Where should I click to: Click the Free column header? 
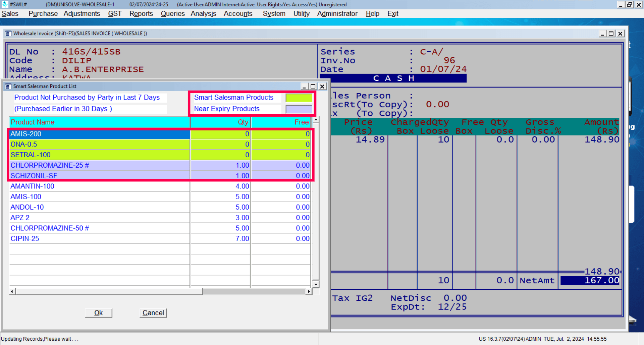tap(281, 122)
